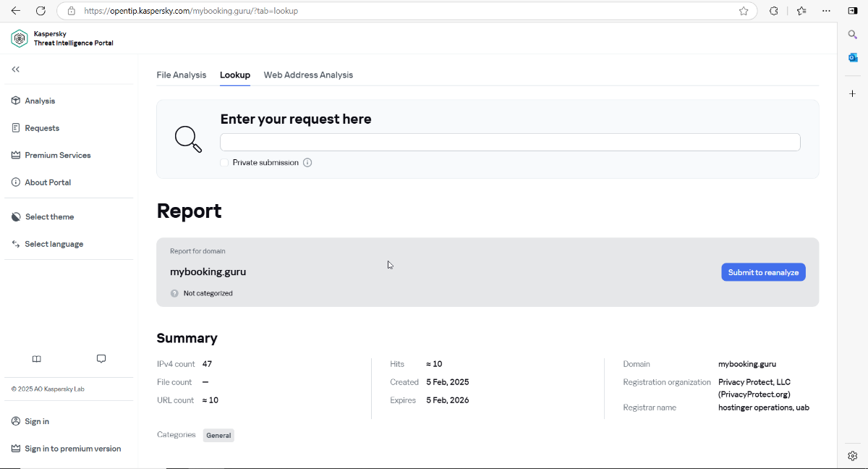Click the browser refresh icon

(x=41, y=11)
